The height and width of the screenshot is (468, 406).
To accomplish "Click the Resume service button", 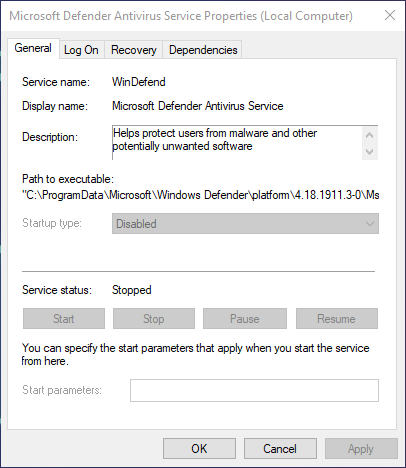I will 337,319.
